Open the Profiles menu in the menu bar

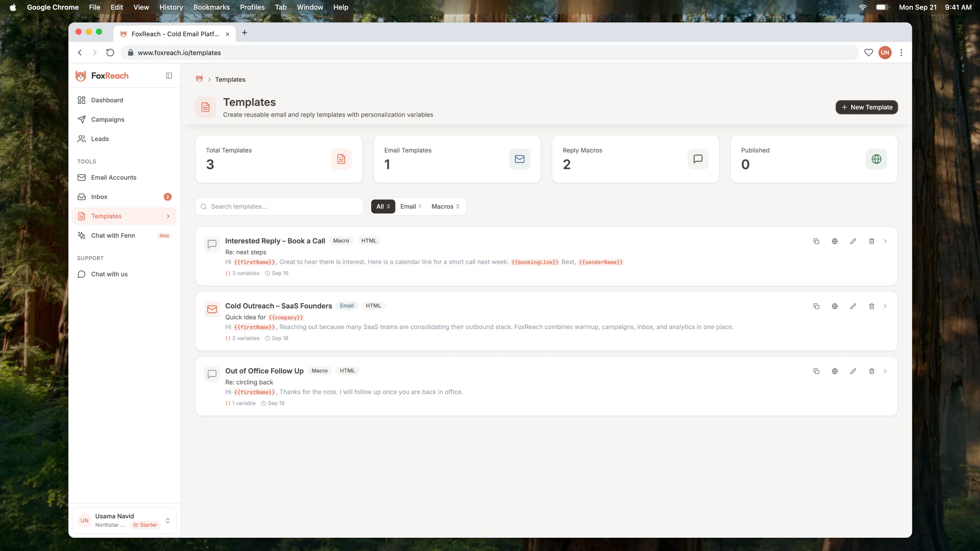252,7
